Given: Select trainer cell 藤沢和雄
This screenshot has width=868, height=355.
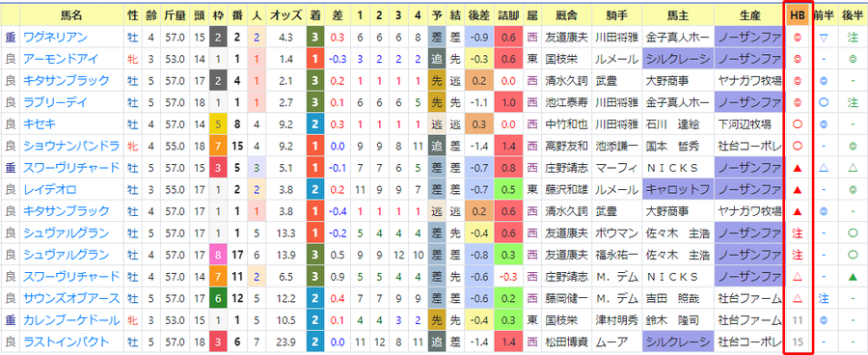Looking at the screenshot, I should pos(567,190).
